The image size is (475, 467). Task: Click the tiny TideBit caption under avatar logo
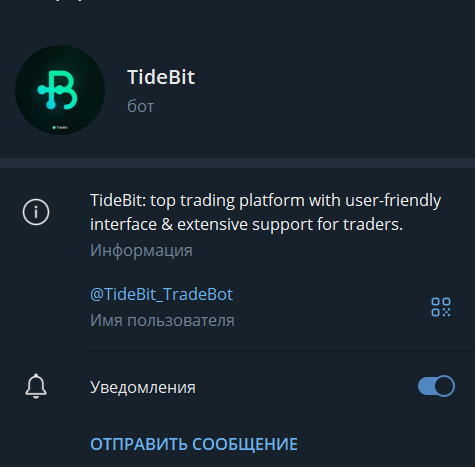[60, 127]
